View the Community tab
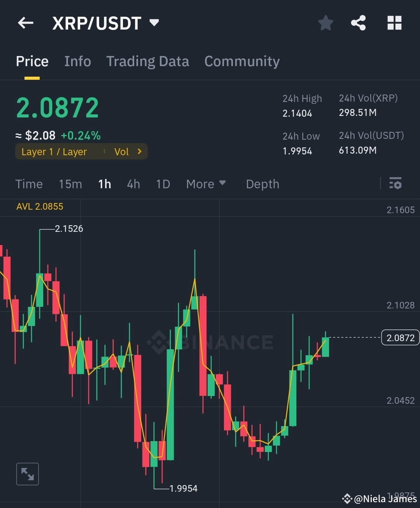 241,61
